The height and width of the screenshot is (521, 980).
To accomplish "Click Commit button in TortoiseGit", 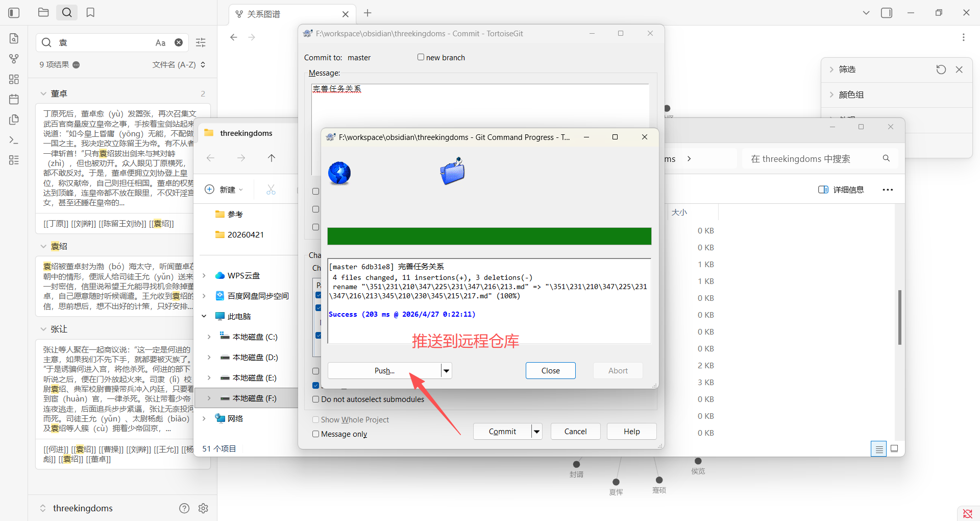I will (x=502, y=432).
